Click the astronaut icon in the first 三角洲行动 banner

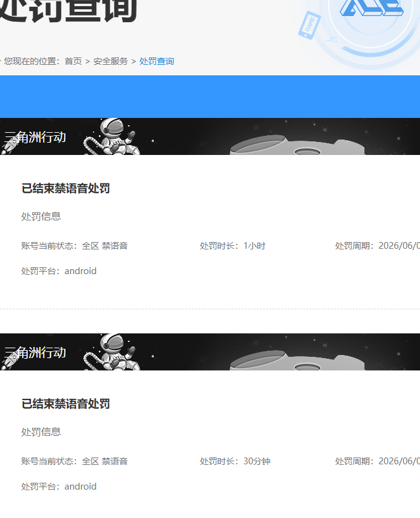pyautogui.click(x=112, y=136)
